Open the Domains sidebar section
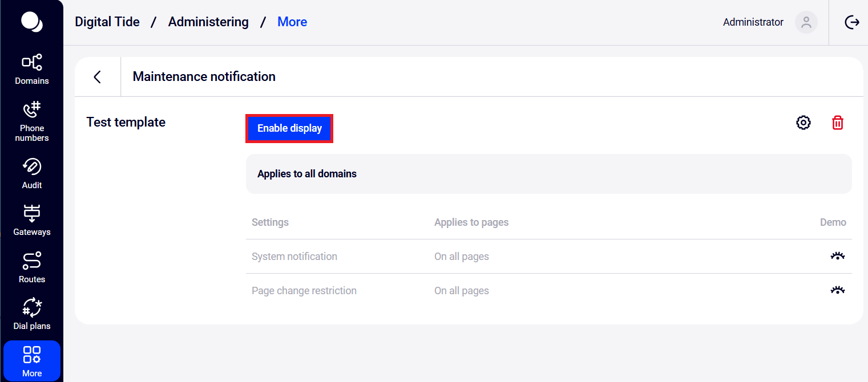The image size is (868, 382). coord(32,69)
